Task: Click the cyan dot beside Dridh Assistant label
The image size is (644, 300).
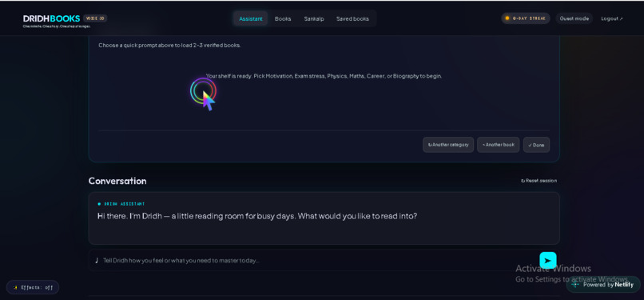Action: click(x=99, y=204)
